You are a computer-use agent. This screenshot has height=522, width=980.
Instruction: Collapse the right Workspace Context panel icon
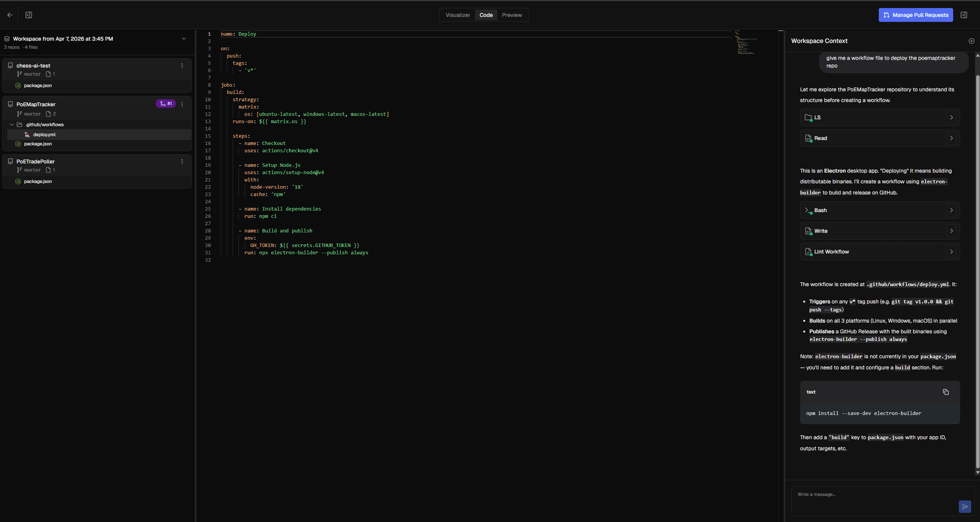(x=964, y=15)
